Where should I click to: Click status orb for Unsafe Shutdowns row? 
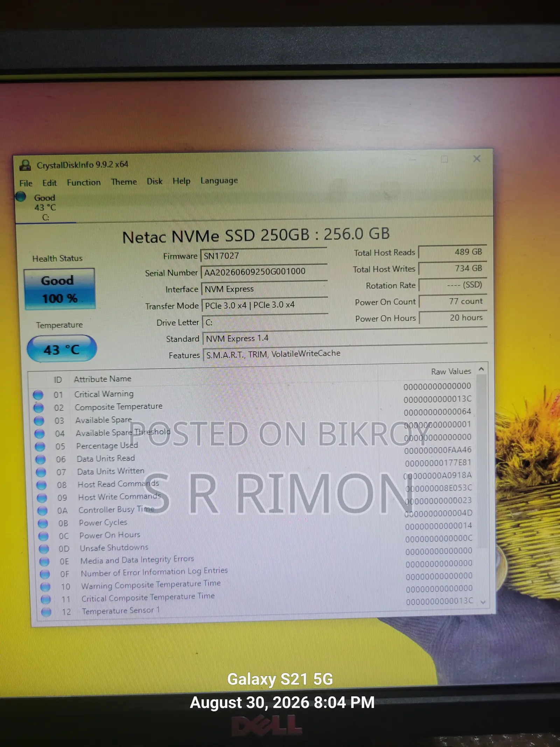coord(44,549)
